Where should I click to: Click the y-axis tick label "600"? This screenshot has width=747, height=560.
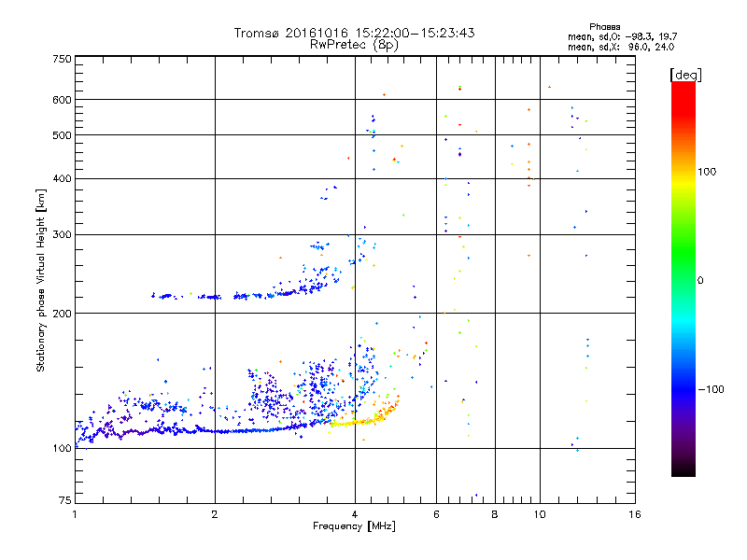(63, 100)
